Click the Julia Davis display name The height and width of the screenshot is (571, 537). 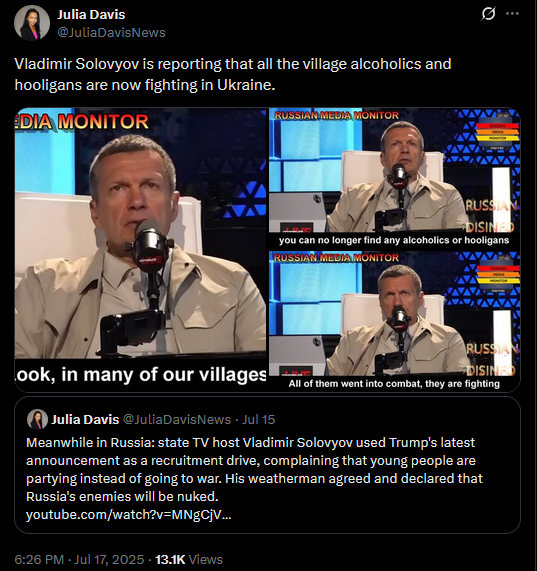91,15
